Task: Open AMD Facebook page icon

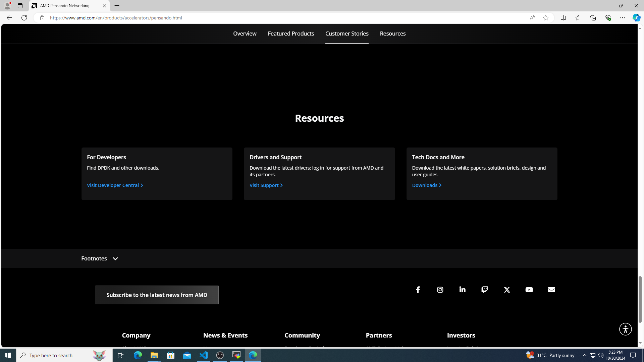Action: 418,290
